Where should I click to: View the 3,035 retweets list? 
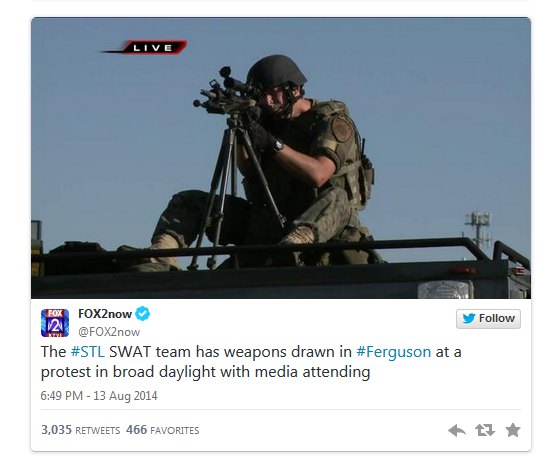80,430
